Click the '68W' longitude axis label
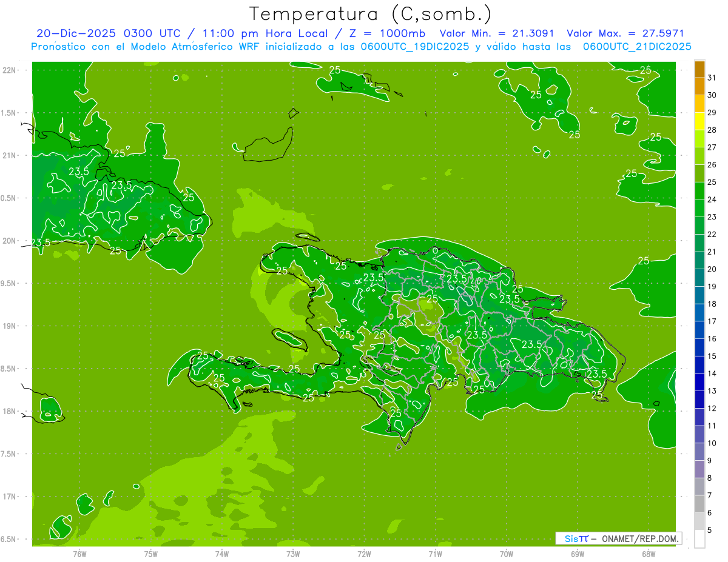 [649, 554]
